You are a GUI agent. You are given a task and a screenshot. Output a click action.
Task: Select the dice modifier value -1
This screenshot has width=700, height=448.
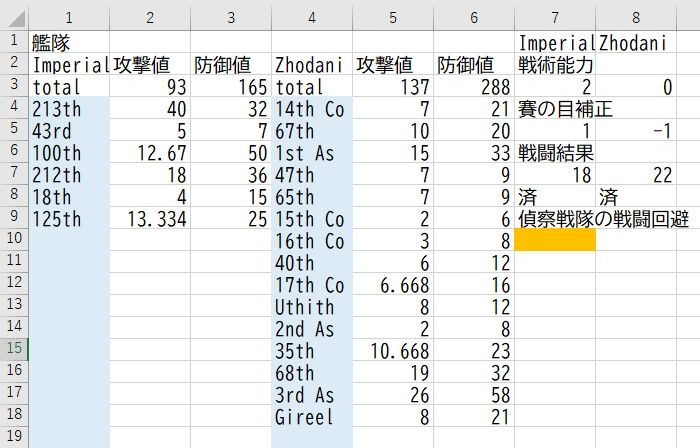pos(636,130)
